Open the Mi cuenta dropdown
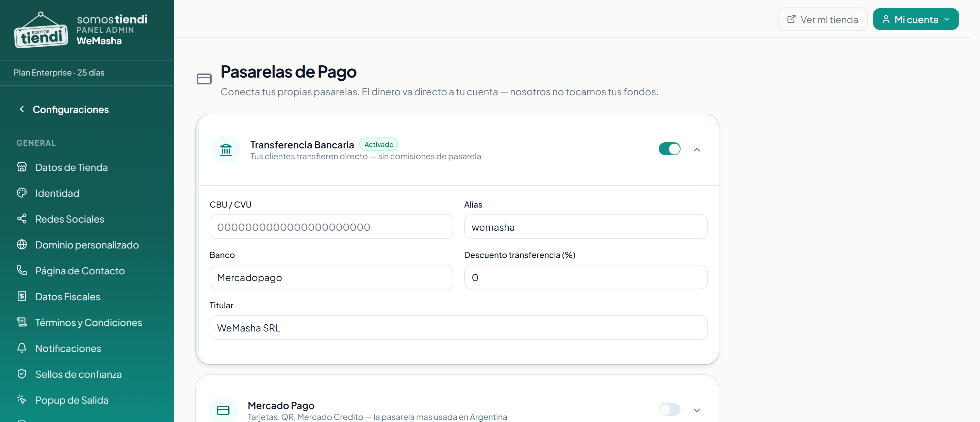 point(916,19)
